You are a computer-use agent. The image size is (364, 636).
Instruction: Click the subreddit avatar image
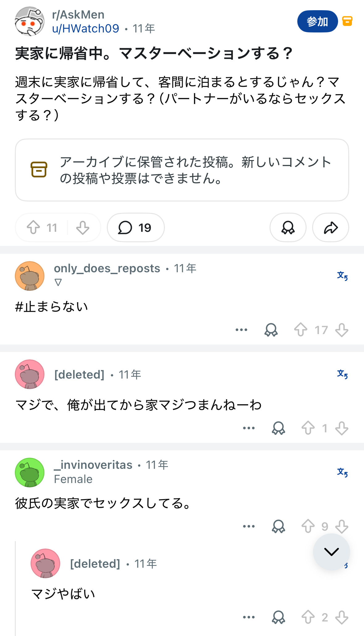click(x=30, y=21)
